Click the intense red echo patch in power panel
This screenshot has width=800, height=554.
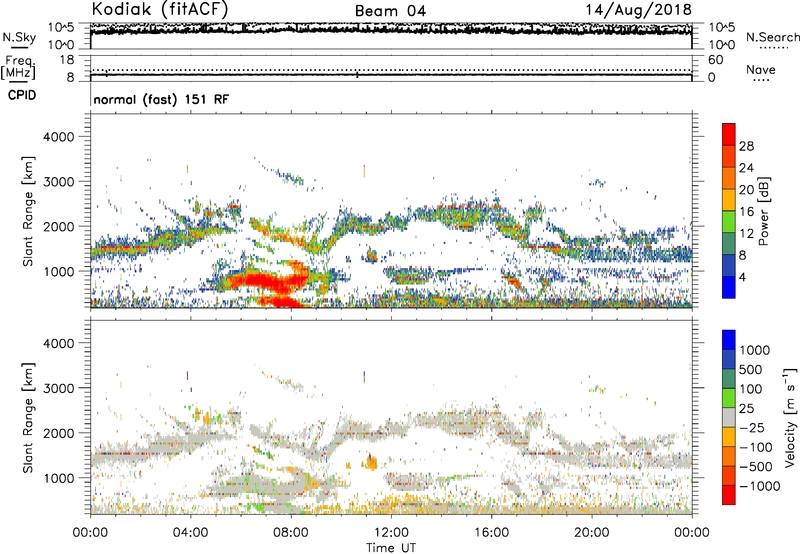point(268,282)
